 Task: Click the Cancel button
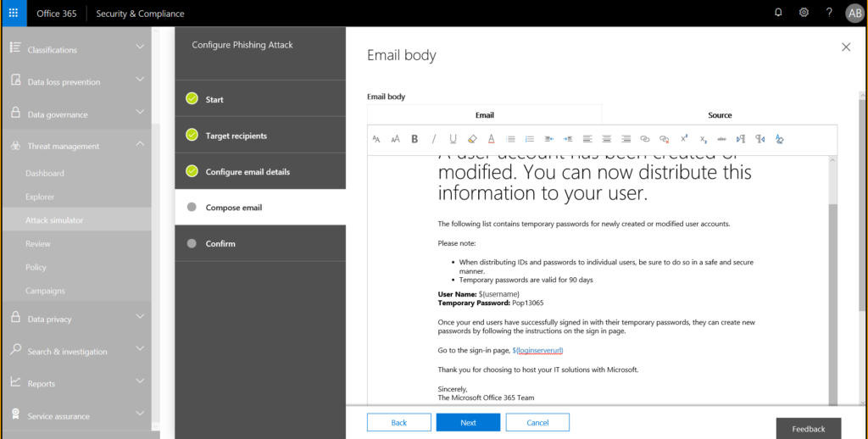[x=537, y=422]
